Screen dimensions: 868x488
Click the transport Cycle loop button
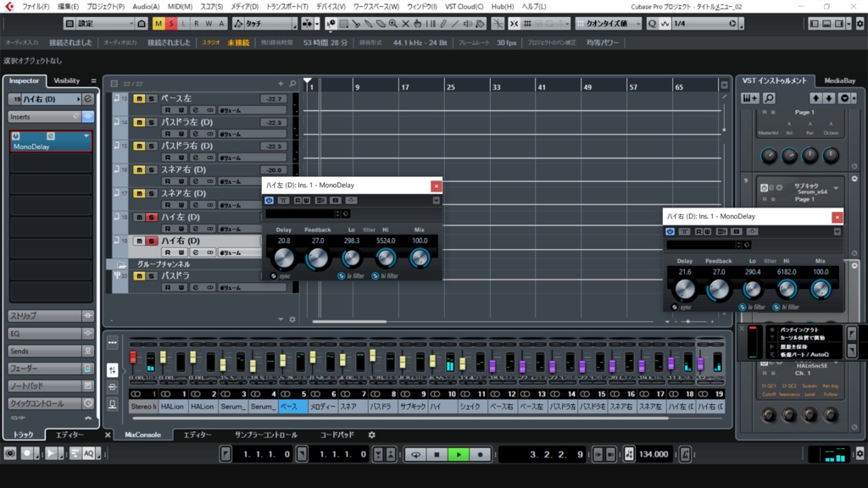click(x=415, y=454)
